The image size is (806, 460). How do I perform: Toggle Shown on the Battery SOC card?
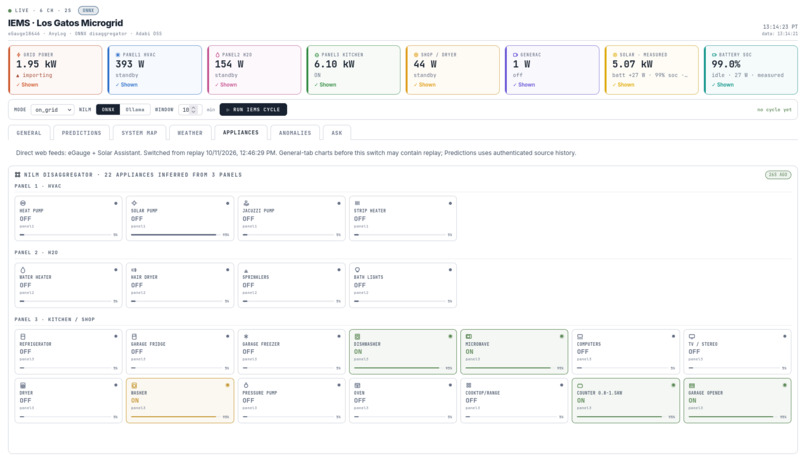click(723, 85)
